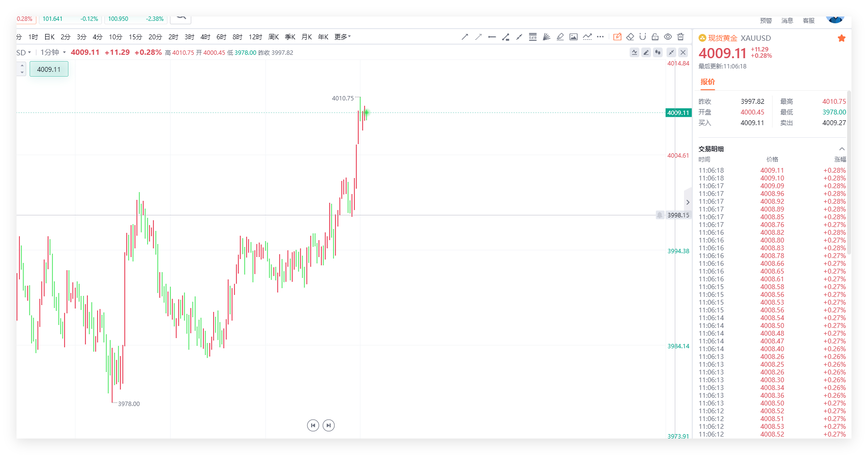This screenshot has width=868, height=455.
Task: Click the 4009.11 price box
Action: [x=49, y=69]
